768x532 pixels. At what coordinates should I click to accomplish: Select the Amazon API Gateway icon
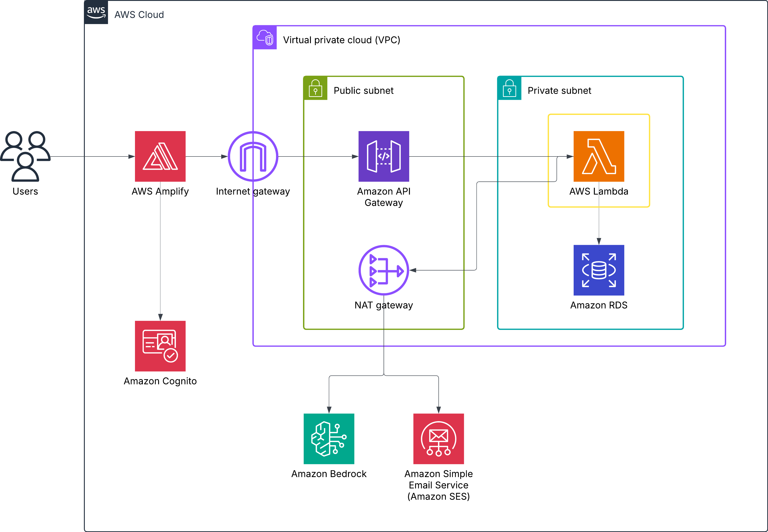tap(384, 156)
